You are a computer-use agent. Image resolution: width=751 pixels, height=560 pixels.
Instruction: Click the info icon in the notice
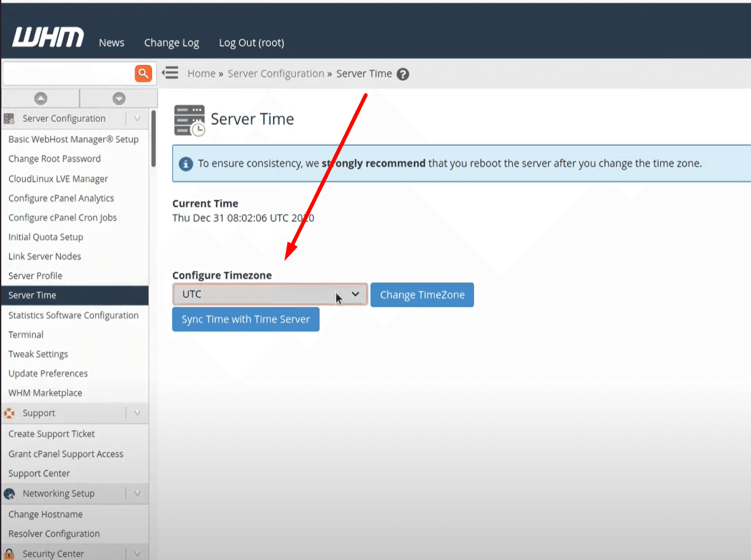click(186, 164)
